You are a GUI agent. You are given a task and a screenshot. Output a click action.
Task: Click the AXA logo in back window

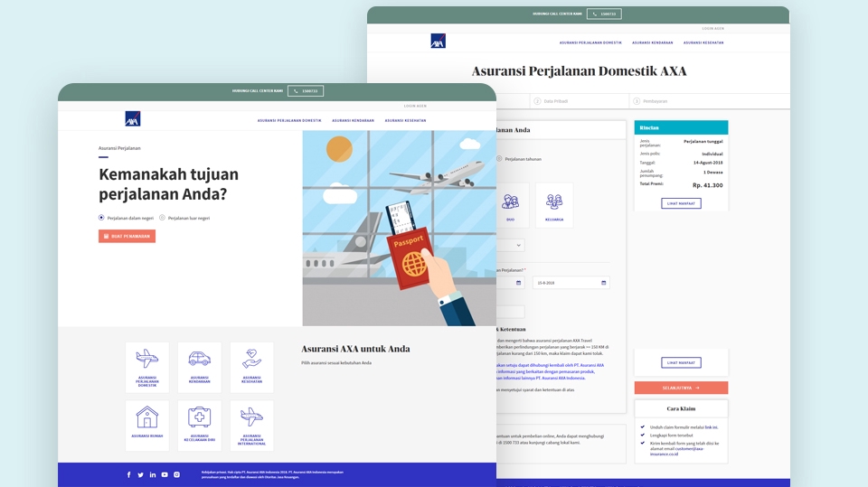pos(438,41)
